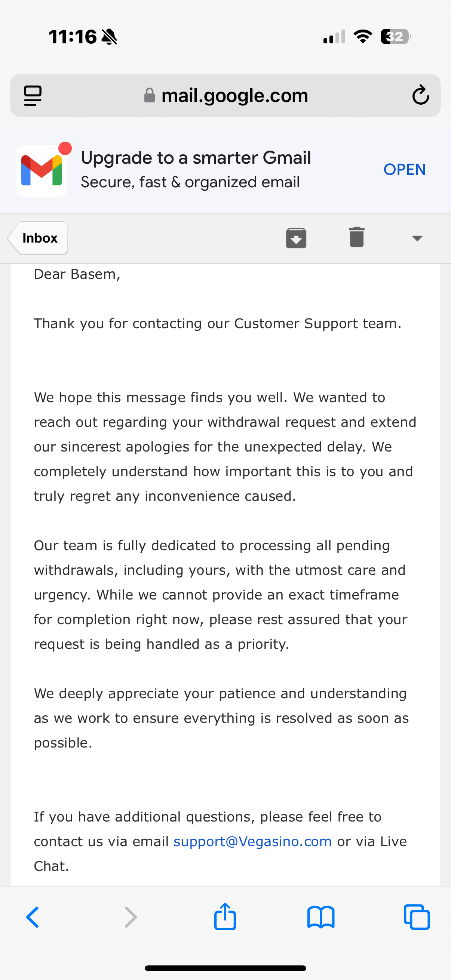
Task: Open the Safari share sheet
Action: (x=225, y=916)
